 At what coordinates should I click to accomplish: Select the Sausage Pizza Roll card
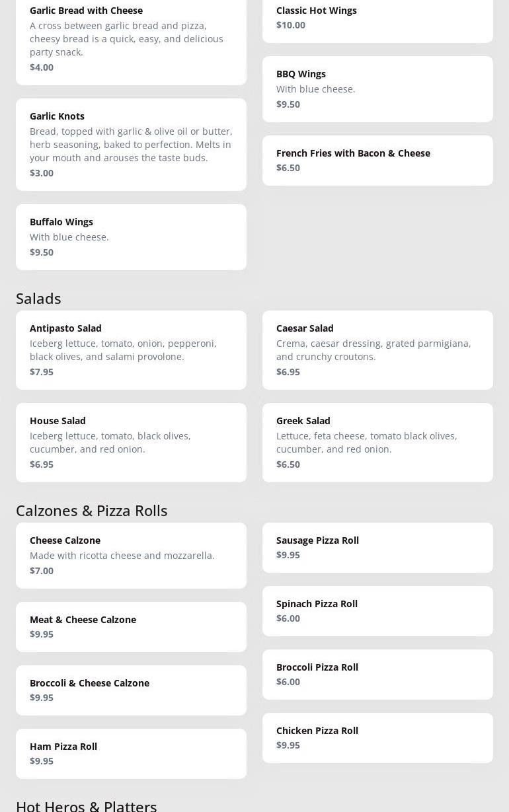[377, 547]
